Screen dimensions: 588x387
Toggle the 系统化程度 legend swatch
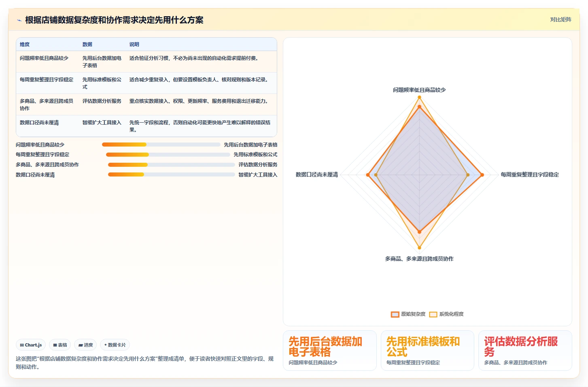433,314
